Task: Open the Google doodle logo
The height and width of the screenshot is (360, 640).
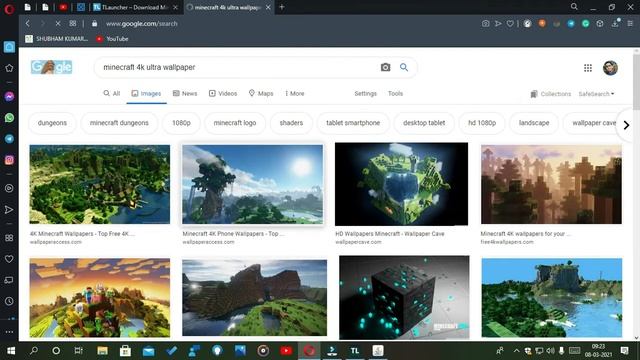Action: 52,67
